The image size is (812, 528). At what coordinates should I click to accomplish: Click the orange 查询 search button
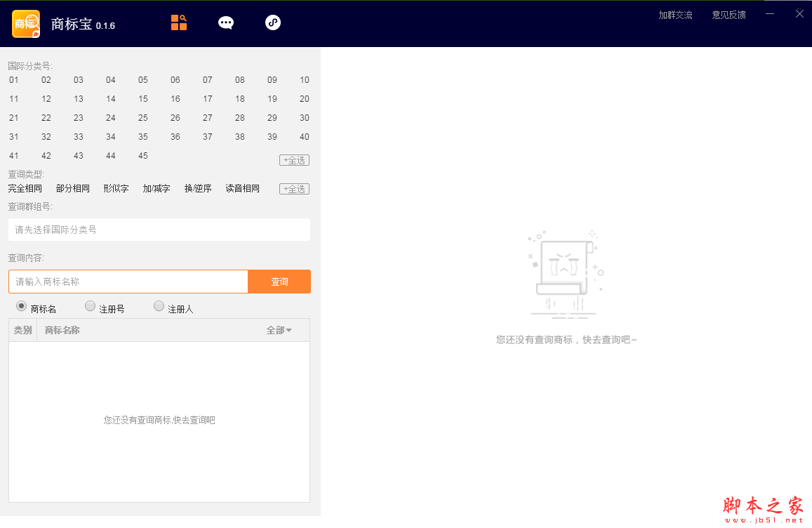pos(279,281)
